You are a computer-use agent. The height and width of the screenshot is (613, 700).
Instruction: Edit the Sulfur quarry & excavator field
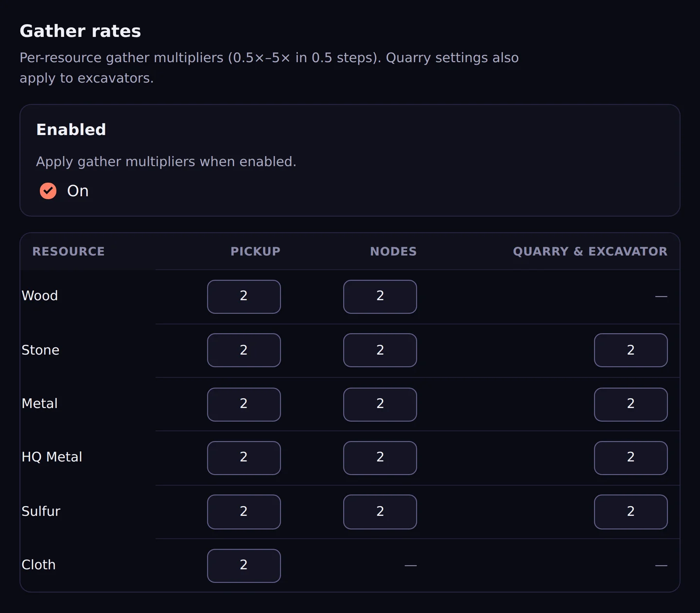click(x=631, y=512)
